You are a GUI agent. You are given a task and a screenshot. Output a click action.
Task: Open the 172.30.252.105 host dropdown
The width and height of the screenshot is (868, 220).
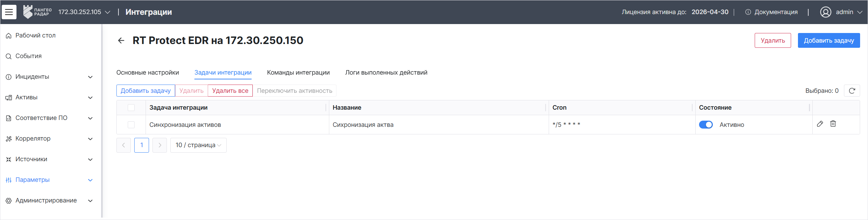coord(84,12)
